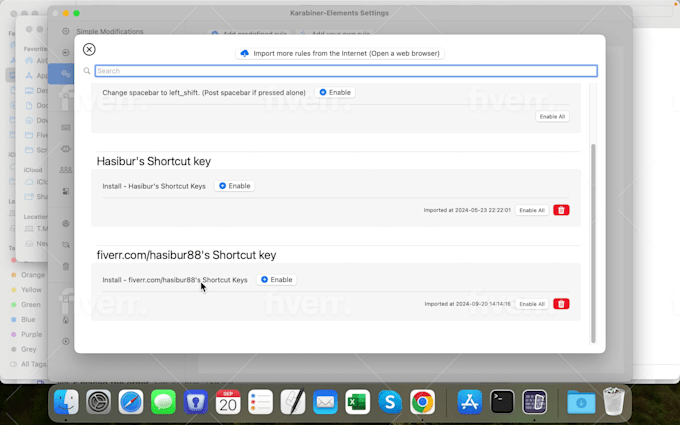Launch Microsoft Excel from the Dock
The height and width of the screenshot is (425, 680).
tap(358, 402)
